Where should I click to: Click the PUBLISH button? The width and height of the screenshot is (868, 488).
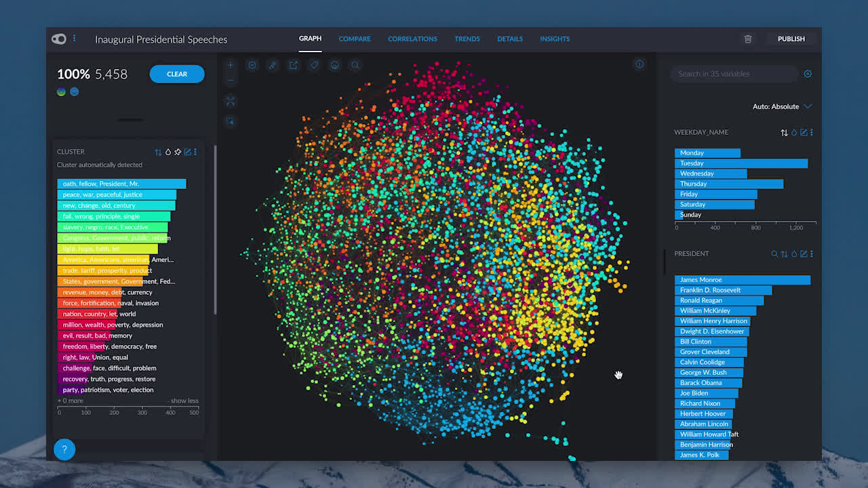tap(791, 39)
